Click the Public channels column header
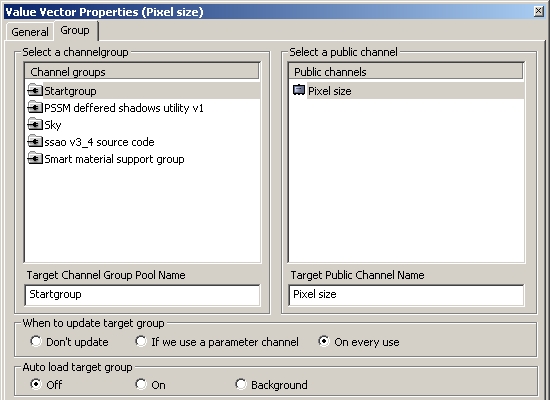 (x=406, y=72)
